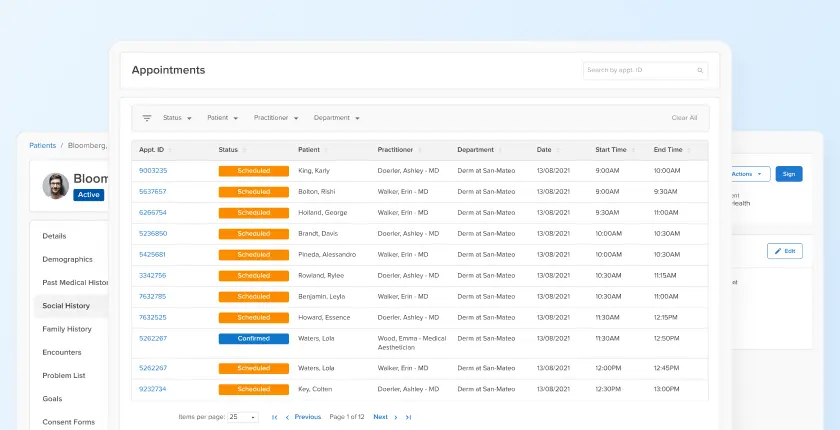Select patient Howard, Essence

coord(324,318)
